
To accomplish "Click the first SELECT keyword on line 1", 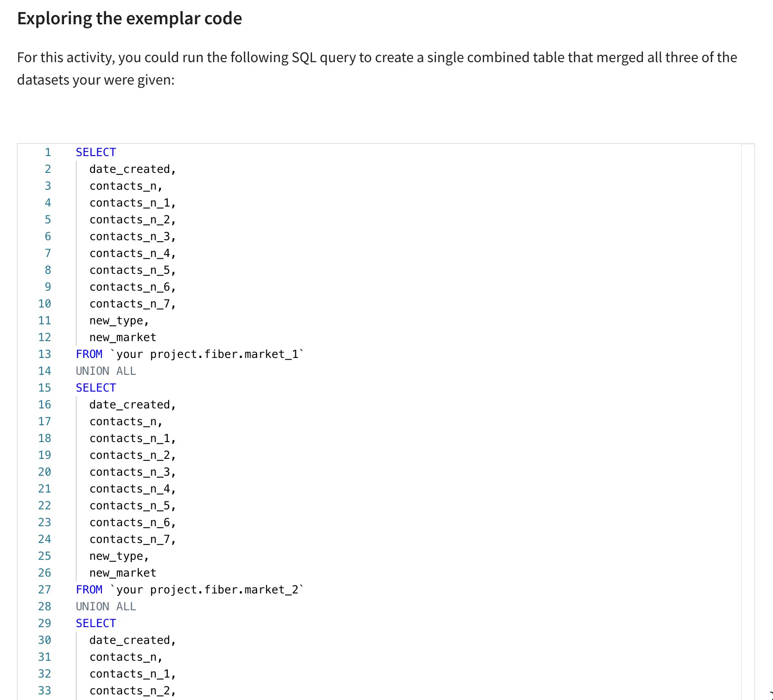I will pos(96,152).
